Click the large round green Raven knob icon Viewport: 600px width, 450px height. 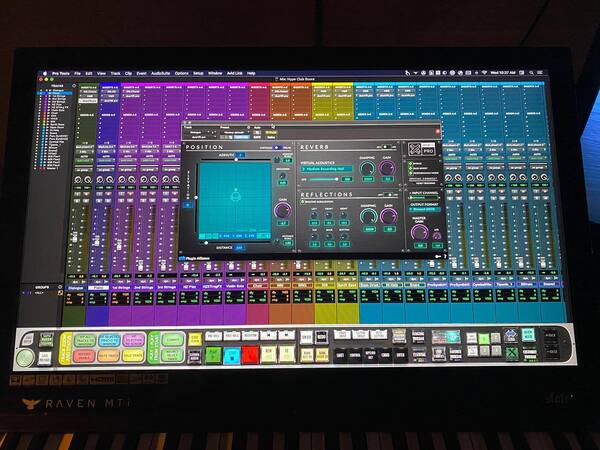click(25, 357)
